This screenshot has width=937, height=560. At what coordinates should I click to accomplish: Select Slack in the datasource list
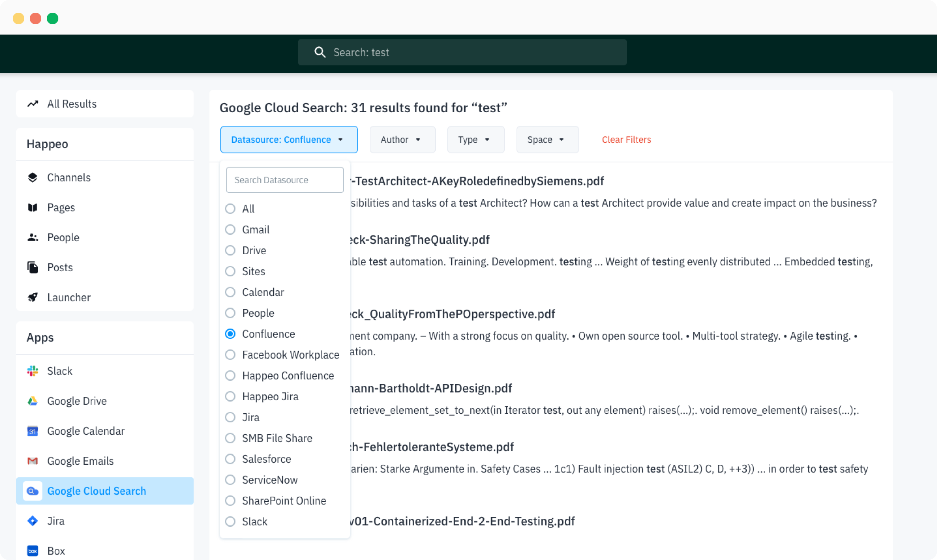[x=230, y=522]
